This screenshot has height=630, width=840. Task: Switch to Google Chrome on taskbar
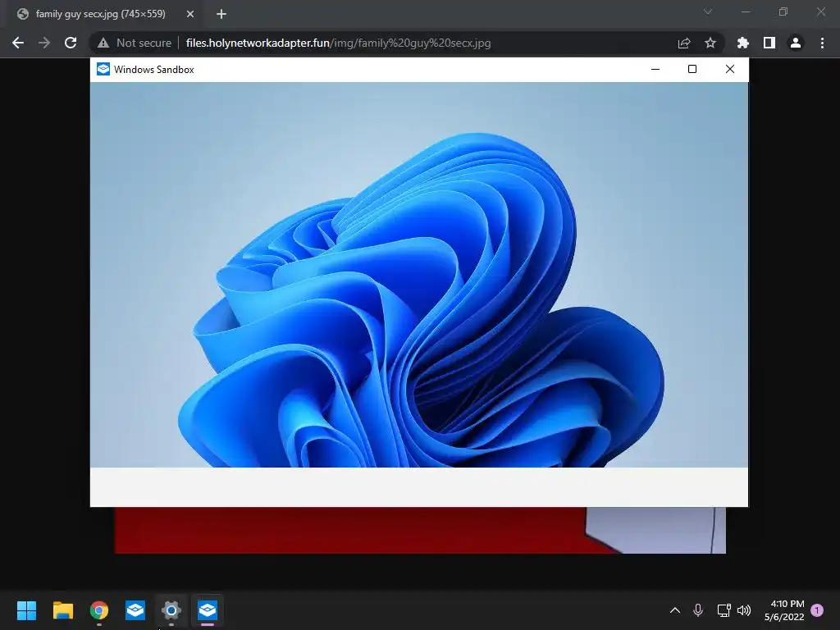click(x=99, y=610)
